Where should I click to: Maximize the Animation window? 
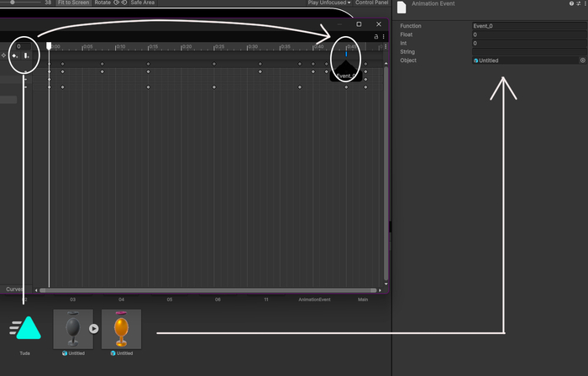click(359, 24)
